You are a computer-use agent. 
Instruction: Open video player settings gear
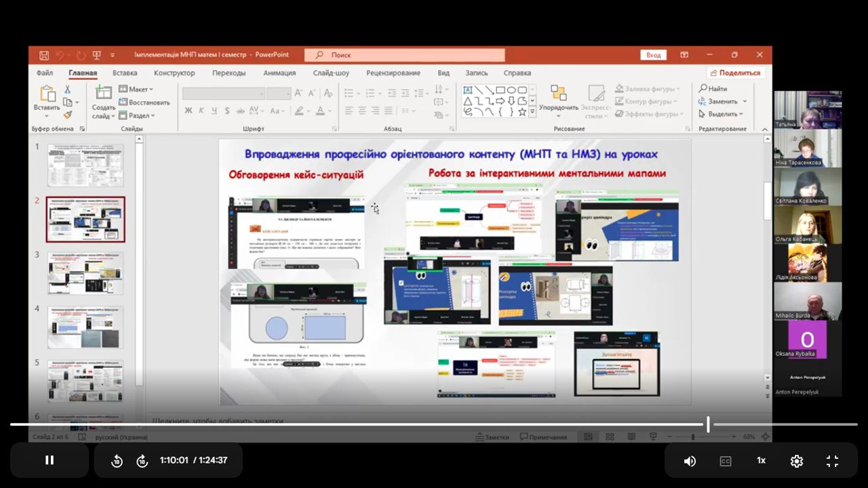(796, 461)
